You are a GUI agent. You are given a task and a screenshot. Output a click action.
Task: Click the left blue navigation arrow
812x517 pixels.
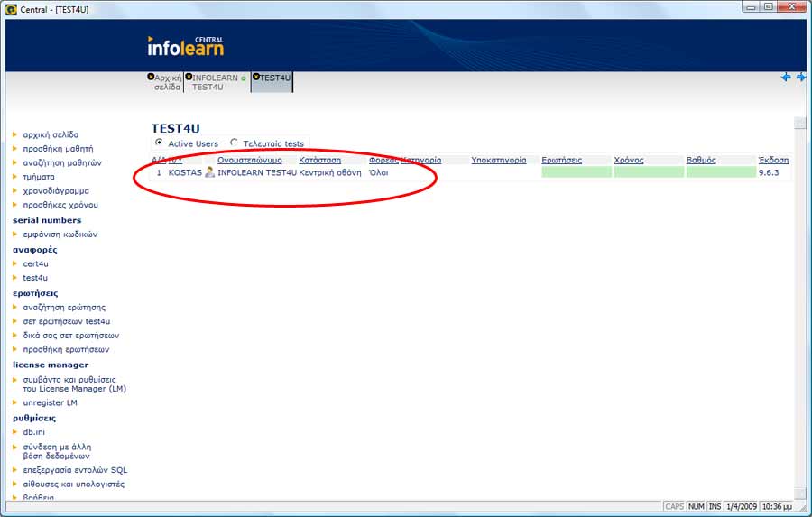point(786,78)
